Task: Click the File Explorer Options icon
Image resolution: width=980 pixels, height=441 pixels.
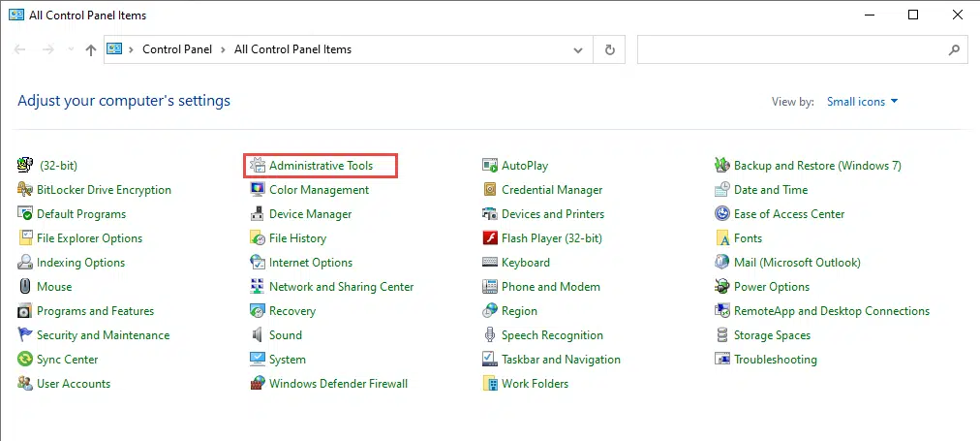Action: click(25, 238)
